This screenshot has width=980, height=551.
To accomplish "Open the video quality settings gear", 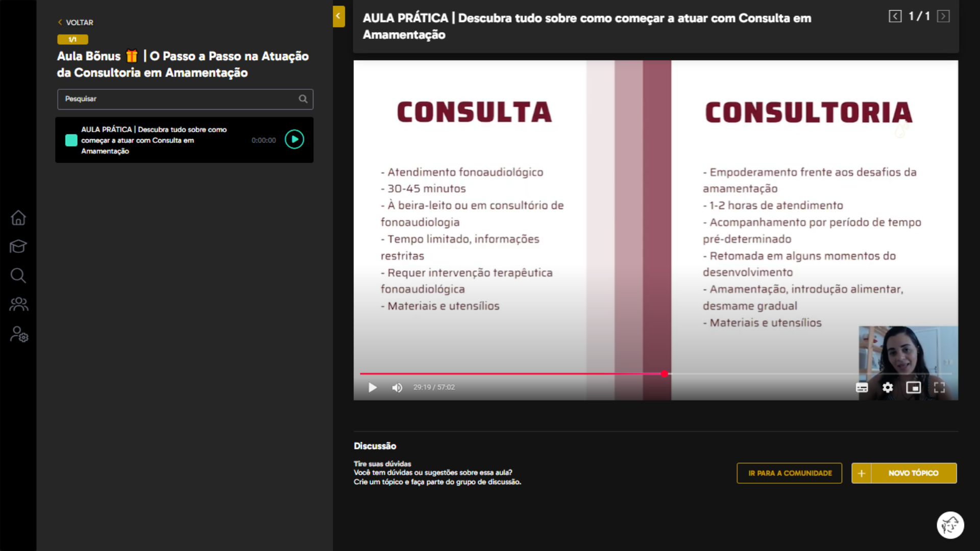I will coord(888,387).
